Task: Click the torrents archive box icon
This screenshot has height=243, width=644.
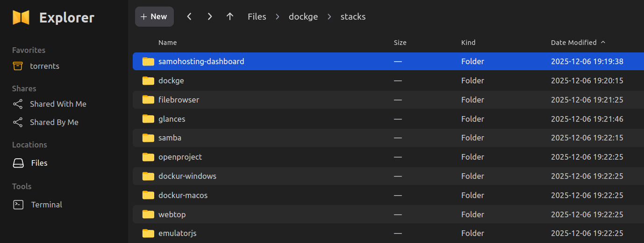Action: (x=18, y=66)
